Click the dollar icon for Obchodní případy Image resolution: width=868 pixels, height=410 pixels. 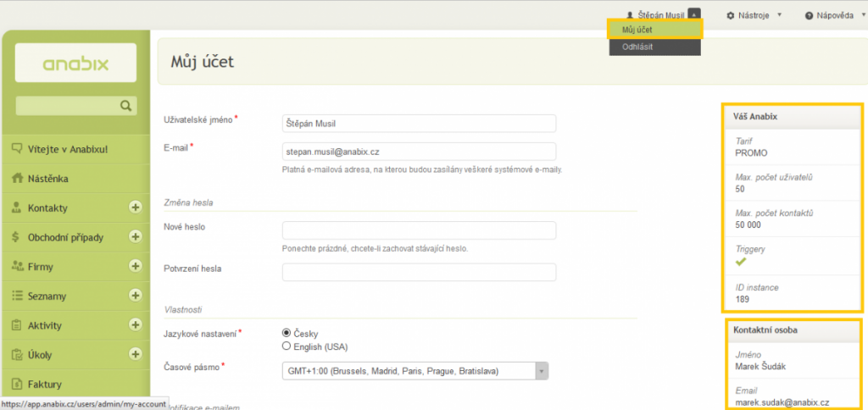(x=17, y=237)
